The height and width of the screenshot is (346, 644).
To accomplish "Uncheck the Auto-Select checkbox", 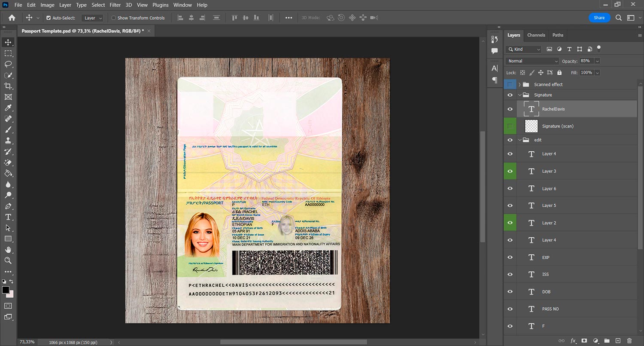I will pos(49,18).
